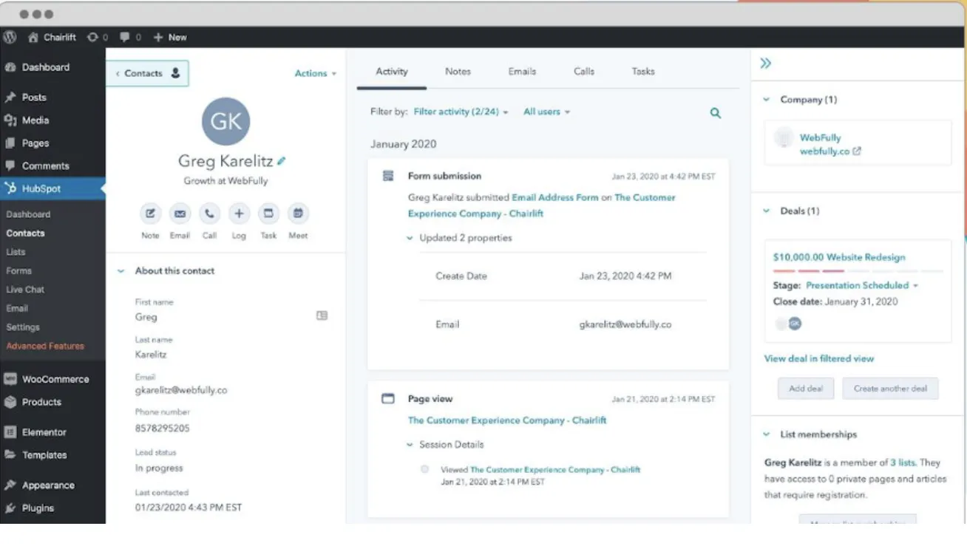This screenshot has height=560, width=967.
Task: Switch to the Tasks tab
Action: pyautogui.click(x=643, y=72)
